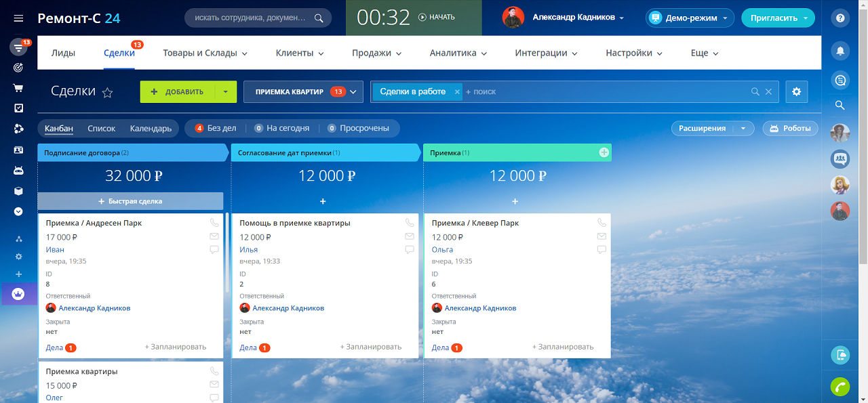Screen dimensions: 868x403
Task: Open sidebar settings gear icon
Action: click(18, 257)
